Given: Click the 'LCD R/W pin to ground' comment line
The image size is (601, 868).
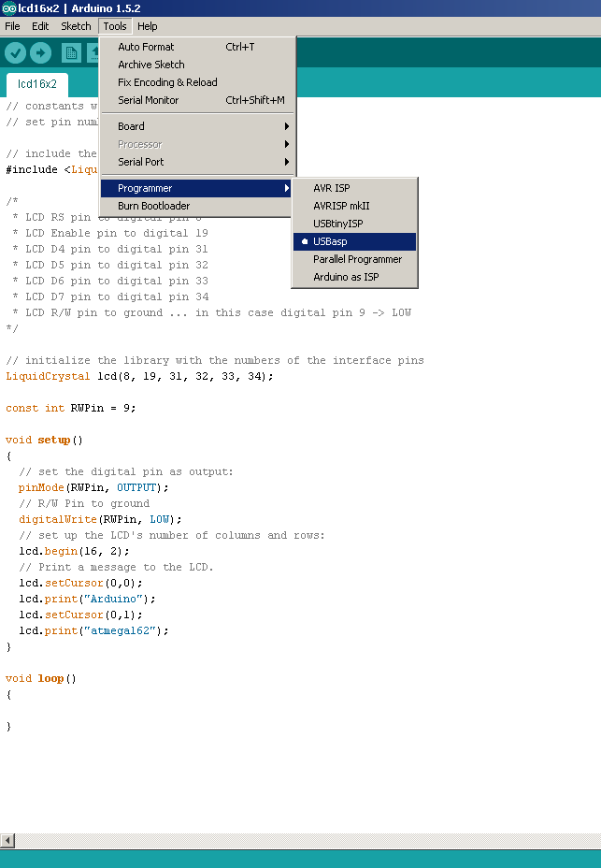Looking at the screenshot, I should click(x=211, y=312).
